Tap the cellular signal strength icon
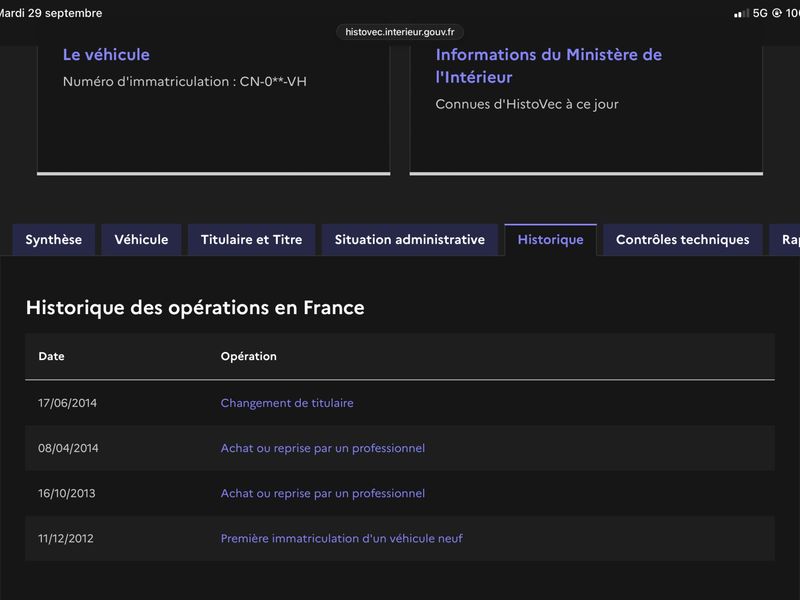 [741, 13]
